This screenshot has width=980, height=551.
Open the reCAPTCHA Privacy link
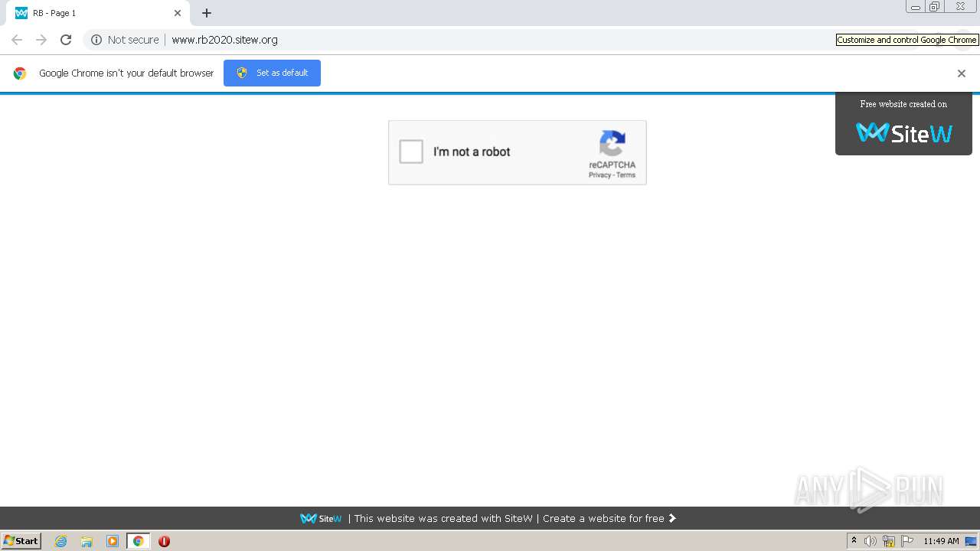pos(599,175)
